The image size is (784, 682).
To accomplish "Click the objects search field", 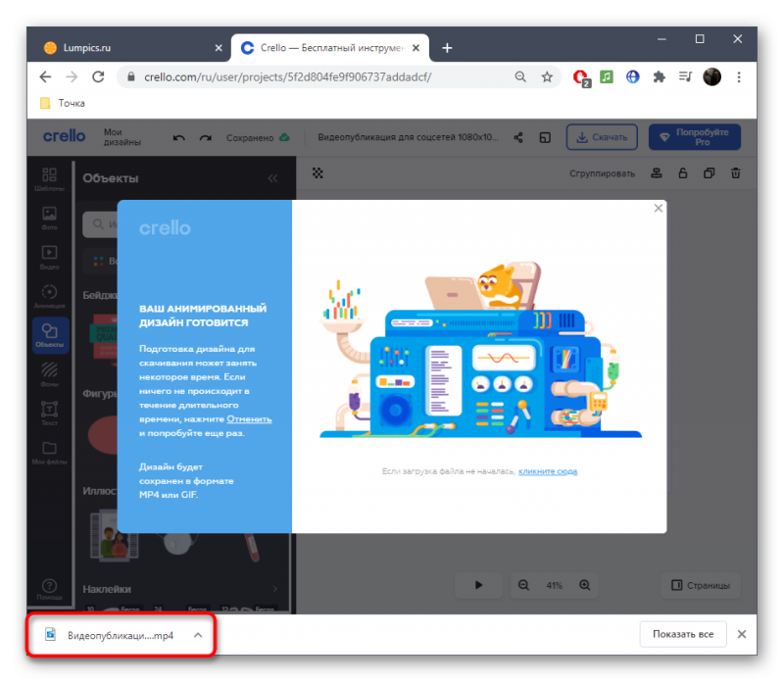I will (x=100, y=224).
